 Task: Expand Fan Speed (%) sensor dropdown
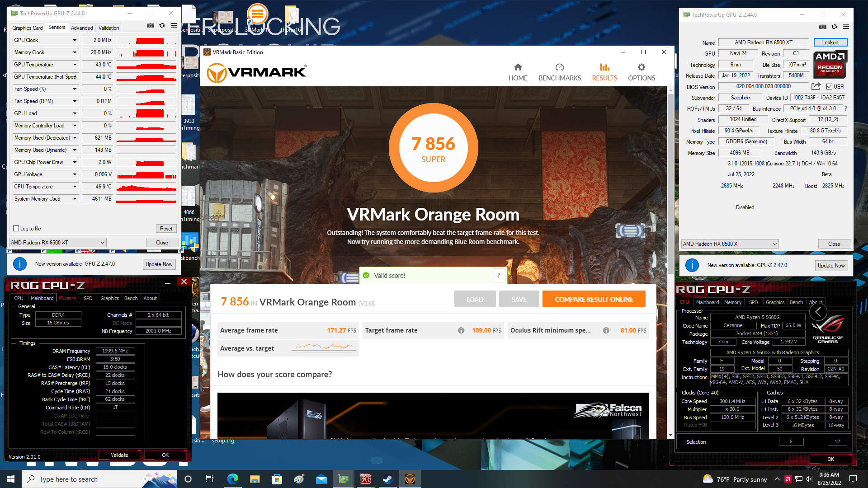(x=75, y=89)
